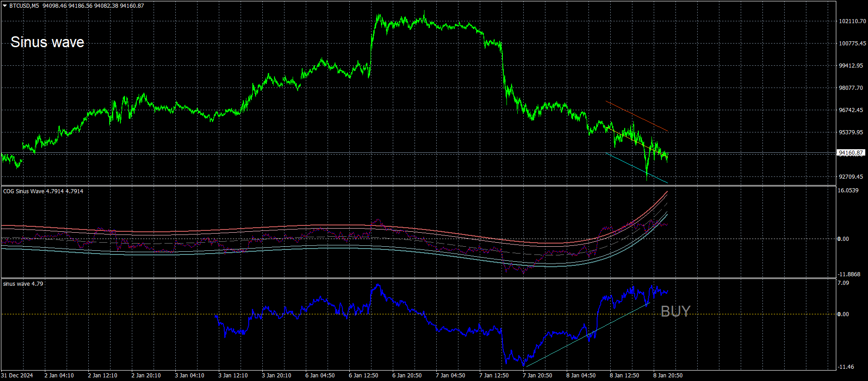Screen dimensions: 868x381
Task: Click the 8 Jan 20:50 time label
Action: click(668, 376)
